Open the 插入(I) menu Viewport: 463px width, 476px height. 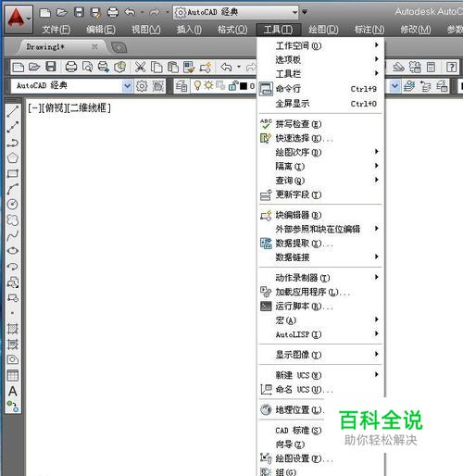[189, 30]
